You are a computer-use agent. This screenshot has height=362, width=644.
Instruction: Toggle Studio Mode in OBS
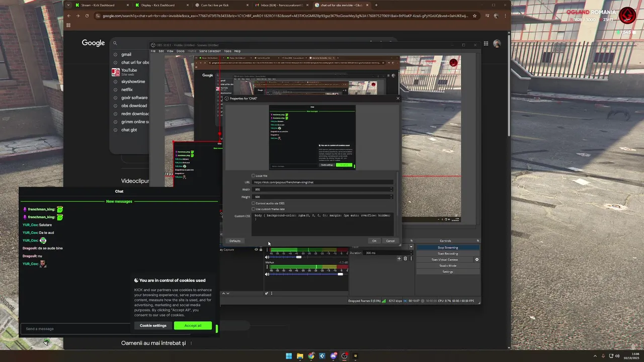447,265
